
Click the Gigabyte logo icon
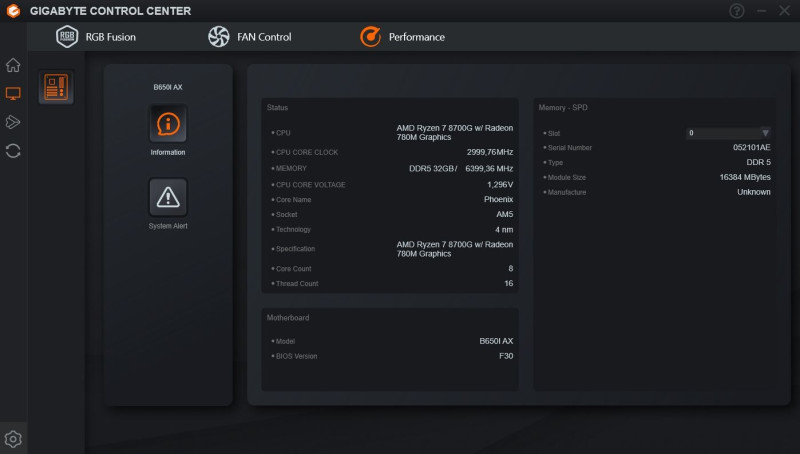point(13,11)
